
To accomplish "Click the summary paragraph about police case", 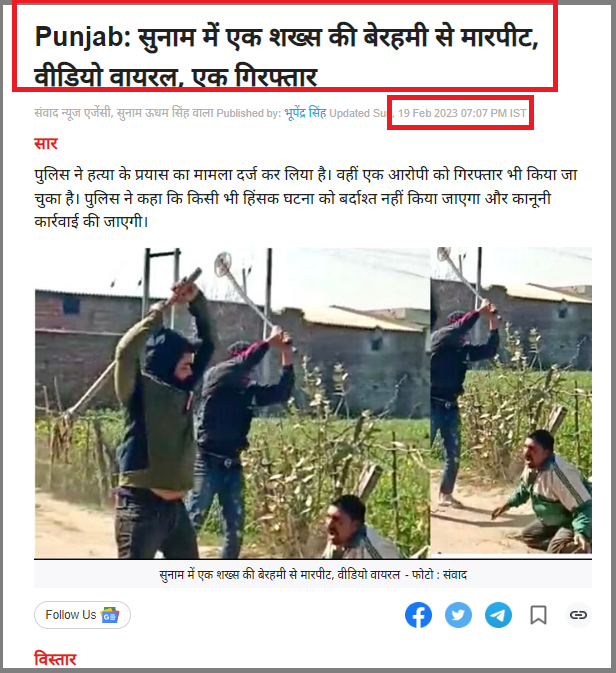I will (x=306, y=198).
